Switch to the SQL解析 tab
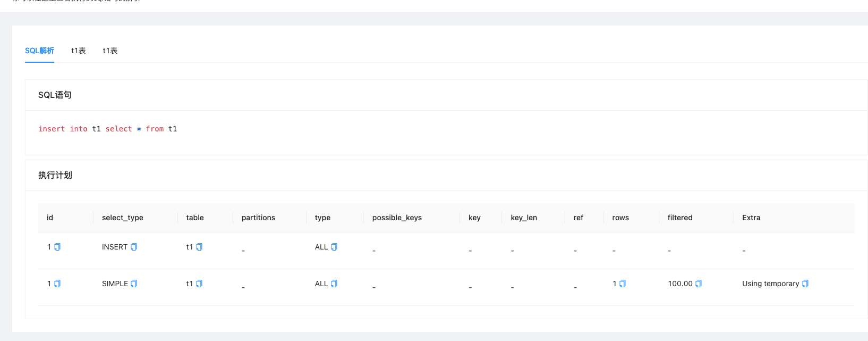868x341 pixels. (x=39, y=51)
